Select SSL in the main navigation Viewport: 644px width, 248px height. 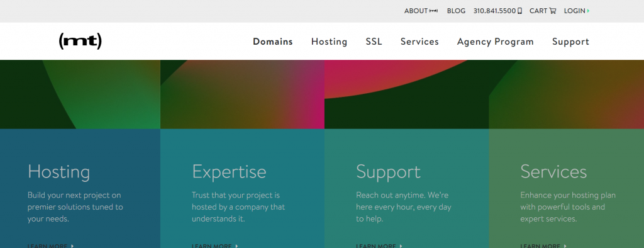374,42
